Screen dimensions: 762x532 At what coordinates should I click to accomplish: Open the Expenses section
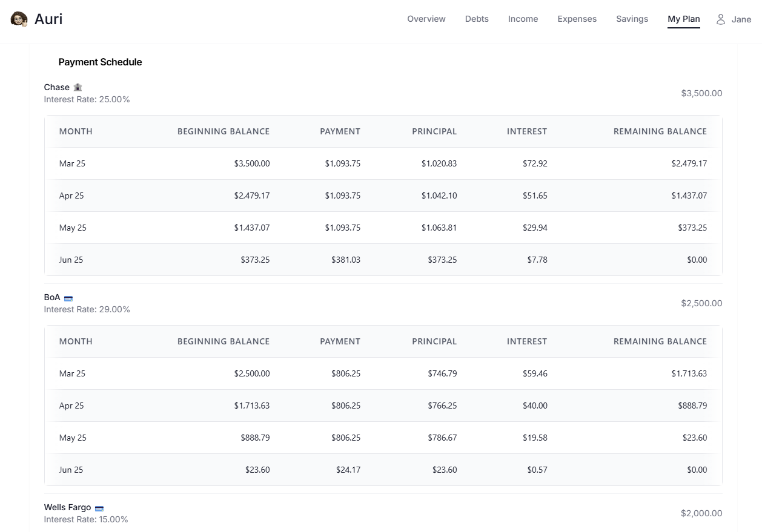pos(577,19)
